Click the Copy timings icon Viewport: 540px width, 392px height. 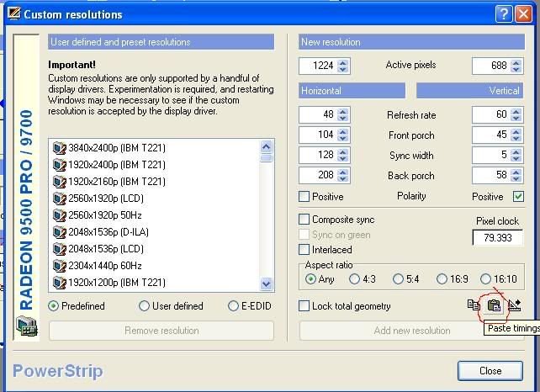[474, 305]
